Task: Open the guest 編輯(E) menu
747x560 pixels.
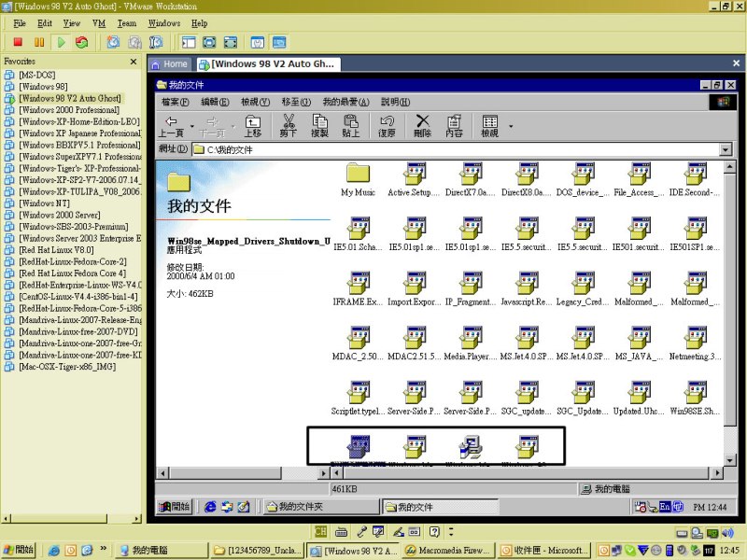Action: tap(215, 102)
